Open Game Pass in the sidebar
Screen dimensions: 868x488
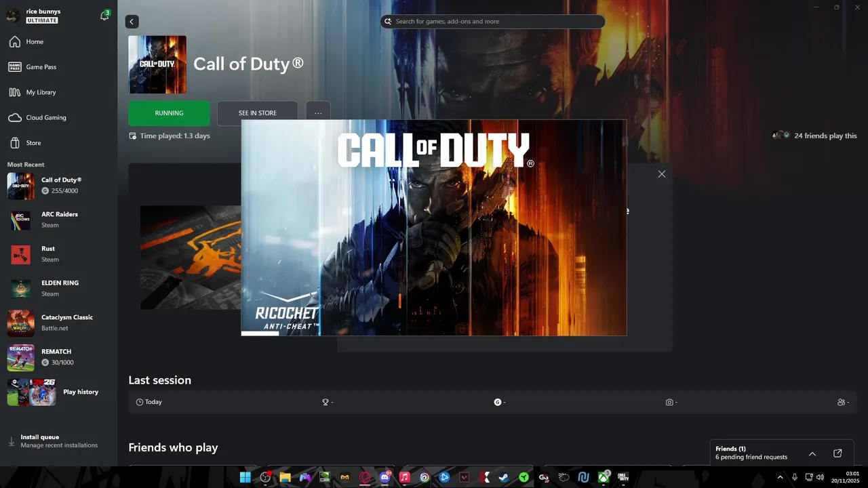(x=59, y=67)
